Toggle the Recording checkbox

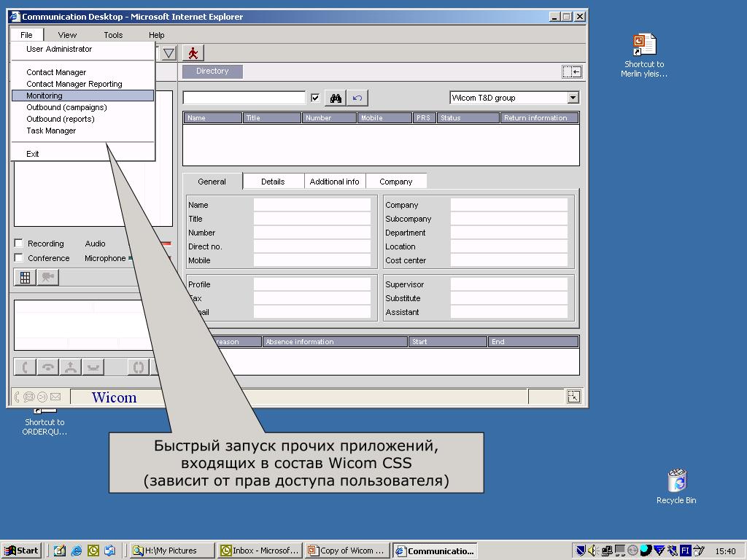pos(18,244)
